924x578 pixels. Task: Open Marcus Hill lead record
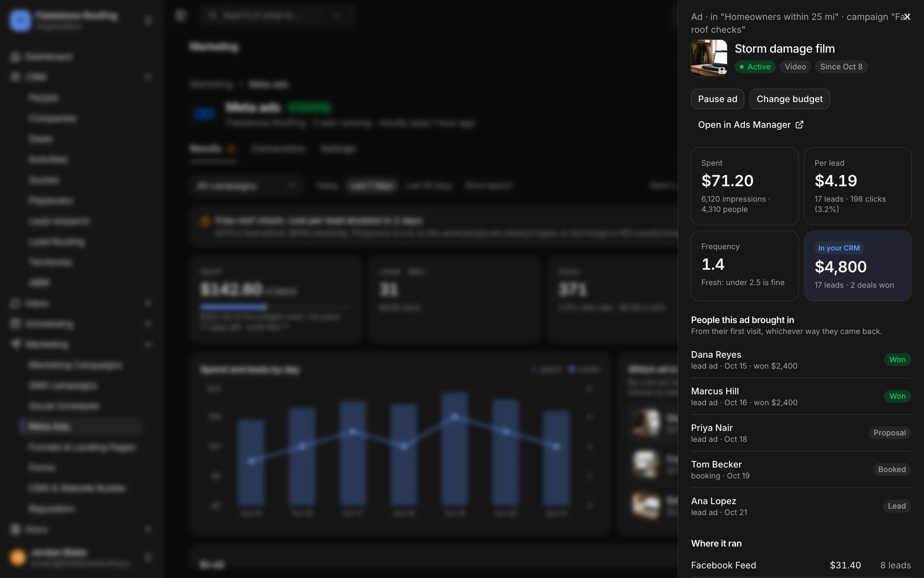tap(801, 397)
